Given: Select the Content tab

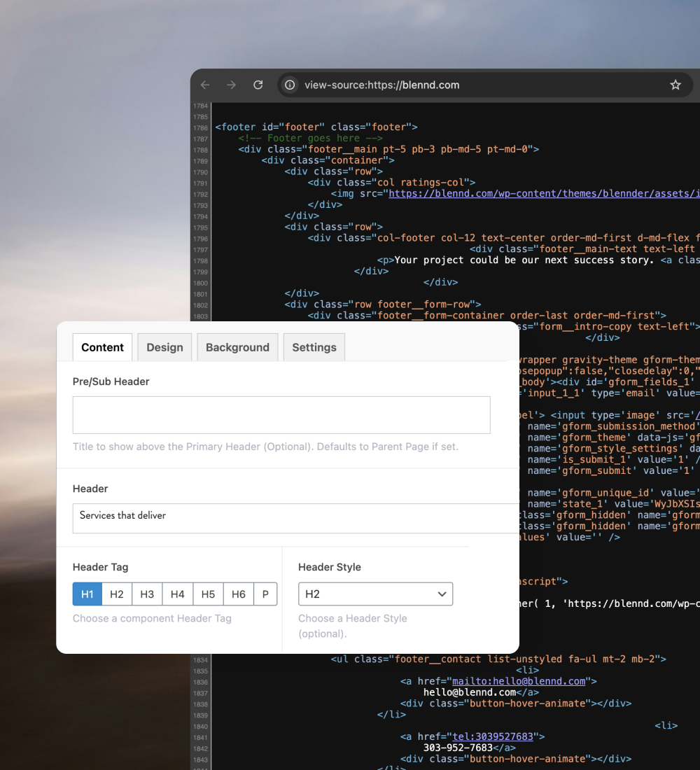Looking at the screenshot, I should [102, 346].
